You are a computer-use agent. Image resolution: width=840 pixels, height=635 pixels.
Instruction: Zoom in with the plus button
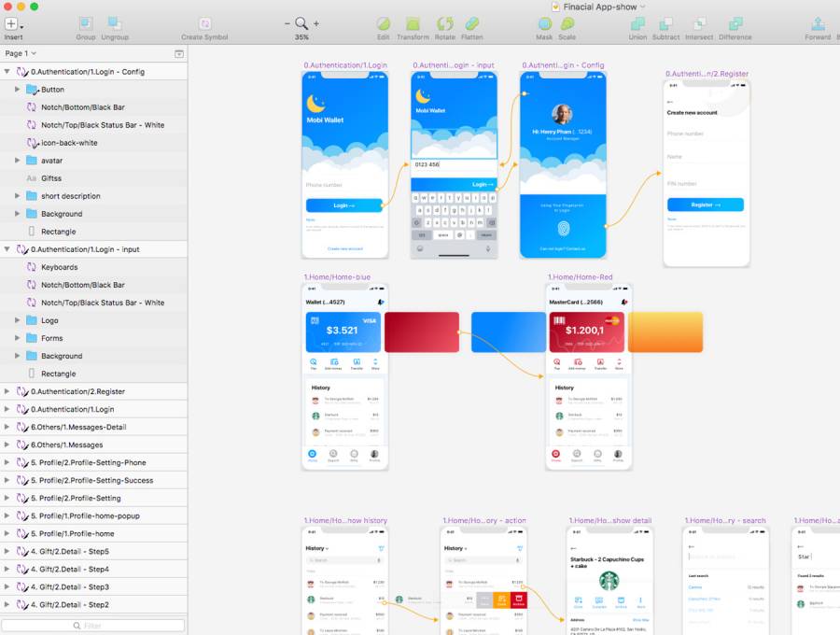click(x=316, y=23)
